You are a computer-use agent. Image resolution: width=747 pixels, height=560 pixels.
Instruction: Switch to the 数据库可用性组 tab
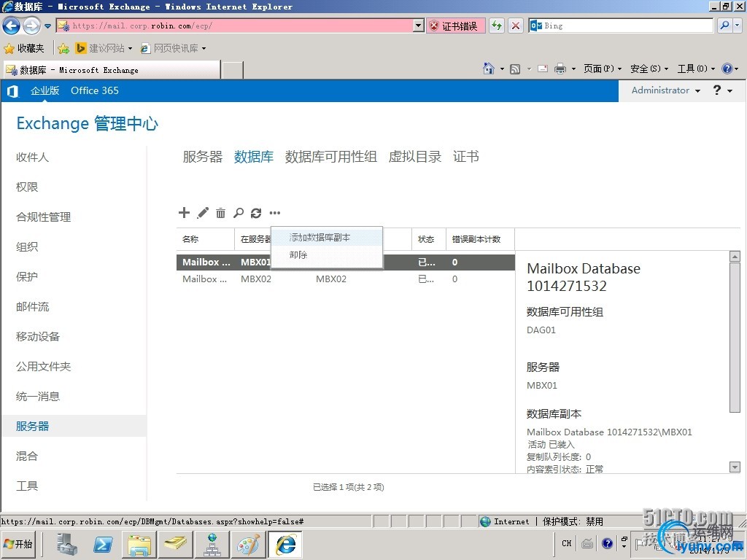click(331, 157)
